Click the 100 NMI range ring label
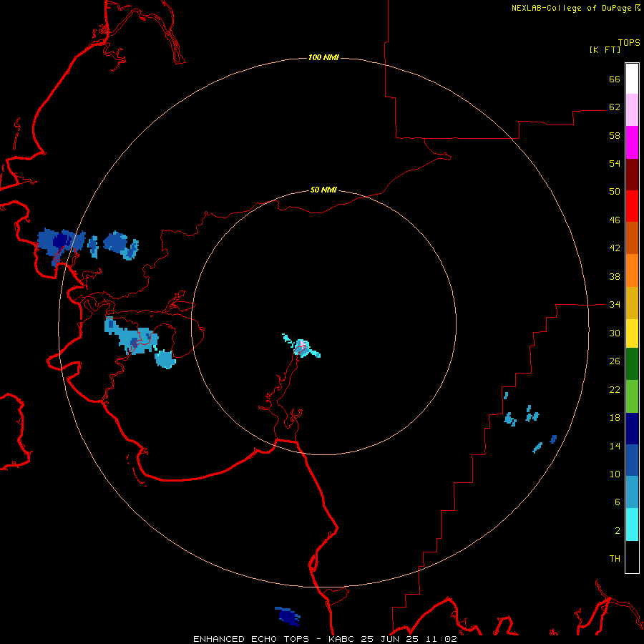The image size is (644, 644). coord(323,57)
